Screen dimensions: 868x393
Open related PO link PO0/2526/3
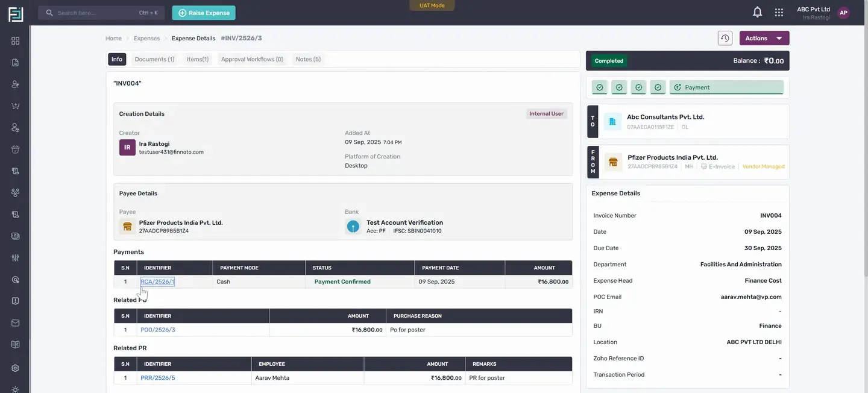point(158,330)
